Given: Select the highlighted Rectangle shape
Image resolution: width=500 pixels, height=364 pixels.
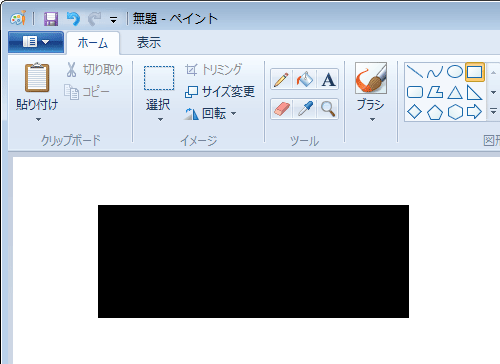Looking at the screenshot, I should pyautogui.click(x=475, y=72).
